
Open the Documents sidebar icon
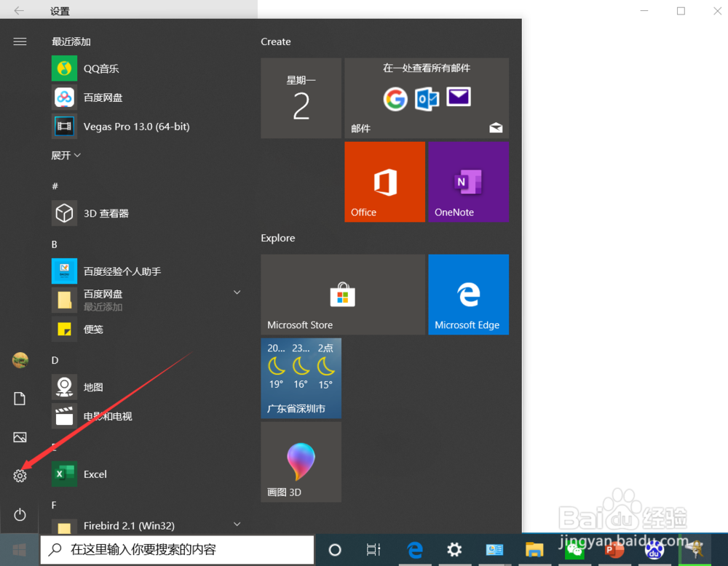20,399
